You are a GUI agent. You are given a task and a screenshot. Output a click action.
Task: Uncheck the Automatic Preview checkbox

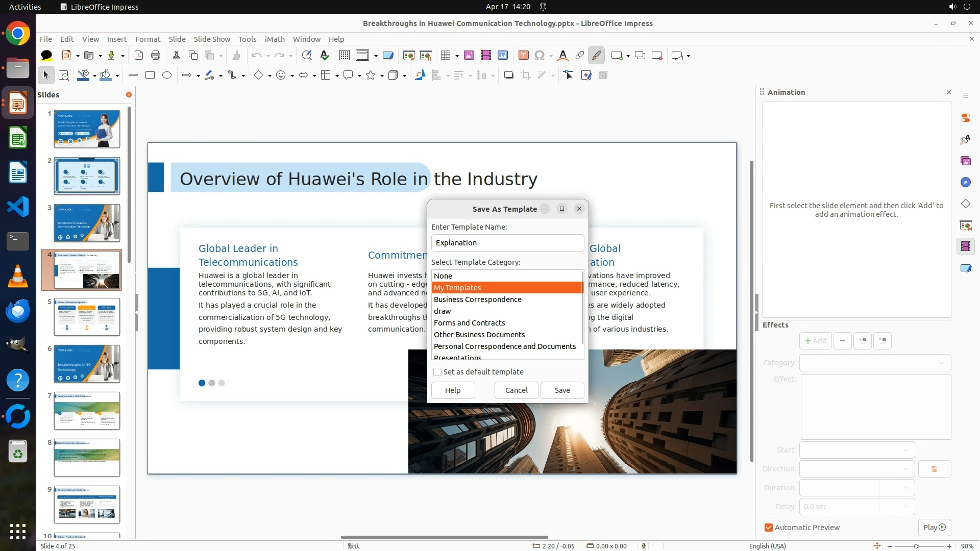tap(769, 528)
